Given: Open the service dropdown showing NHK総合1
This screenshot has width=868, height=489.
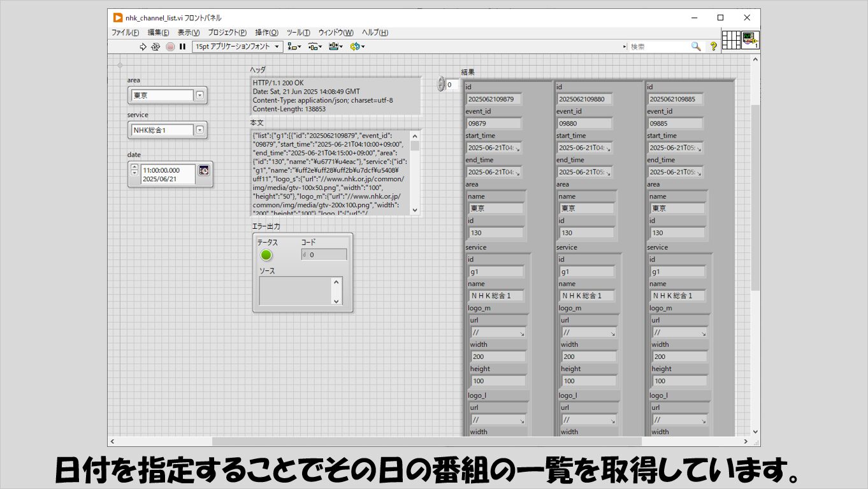Looking at the screenshot, I should click(x=199, y=130).
